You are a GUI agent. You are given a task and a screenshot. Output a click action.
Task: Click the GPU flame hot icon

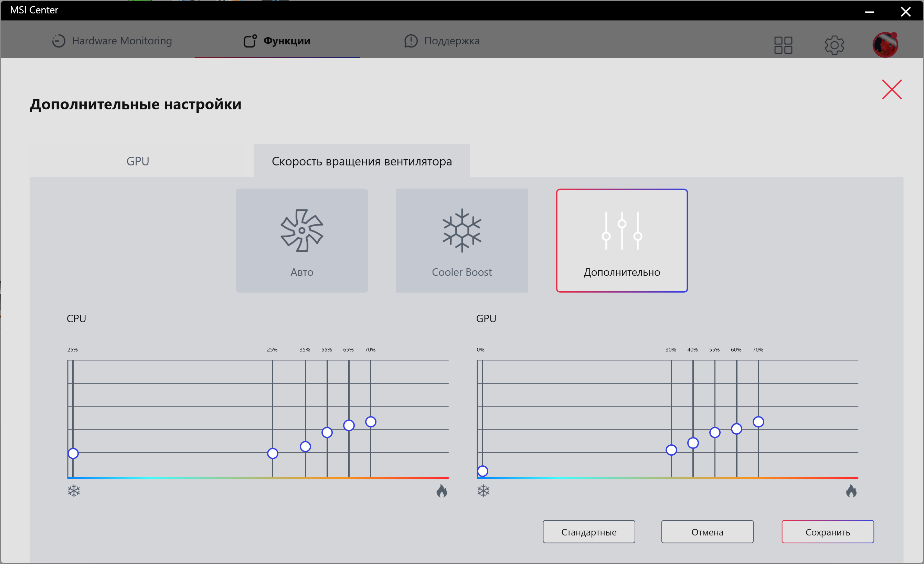click(851, 490)
